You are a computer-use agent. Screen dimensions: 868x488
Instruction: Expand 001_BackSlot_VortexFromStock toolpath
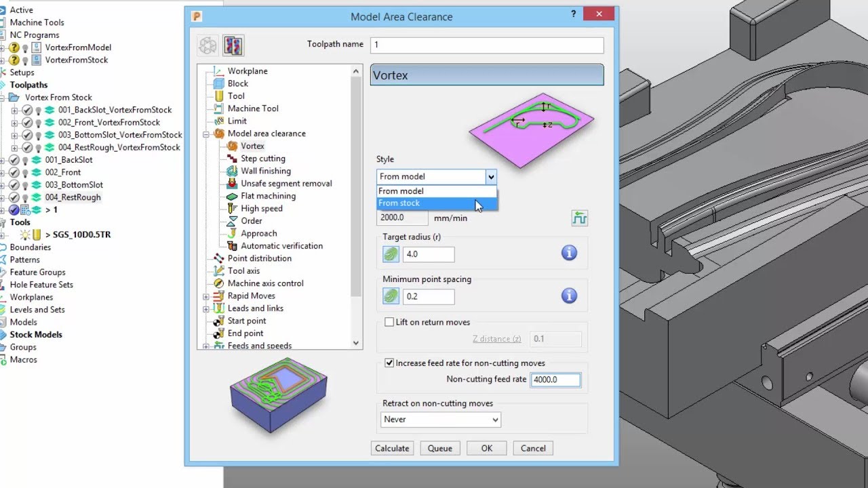point(15,110)
